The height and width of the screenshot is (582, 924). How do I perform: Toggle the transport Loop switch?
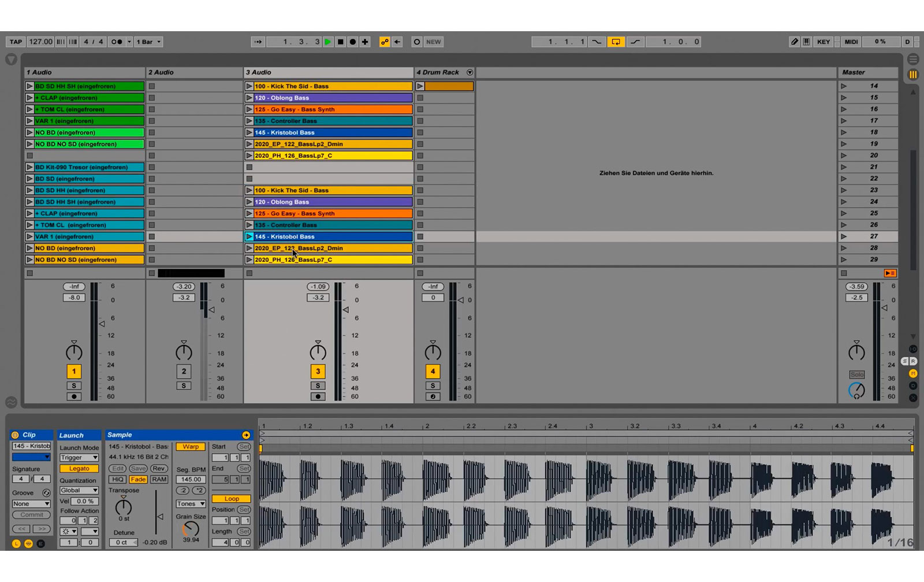coord(616,42)
